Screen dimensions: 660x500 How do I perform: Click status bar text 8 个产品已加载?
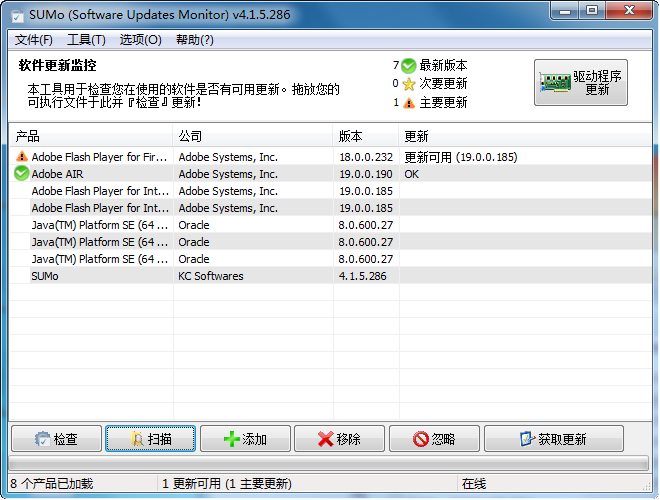click(x=51, y=484)
